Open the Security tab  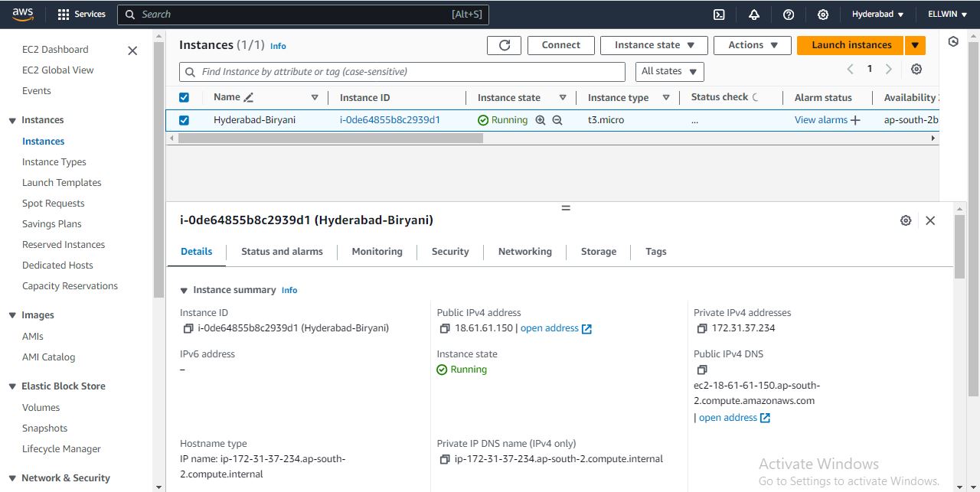pos(449,252)
